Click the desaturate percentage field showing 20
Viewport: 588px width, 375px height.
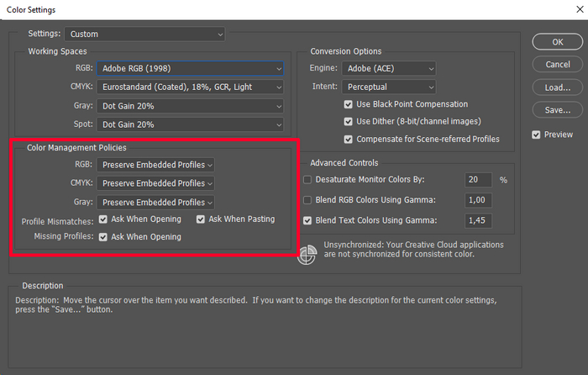(x=478, y=180)
